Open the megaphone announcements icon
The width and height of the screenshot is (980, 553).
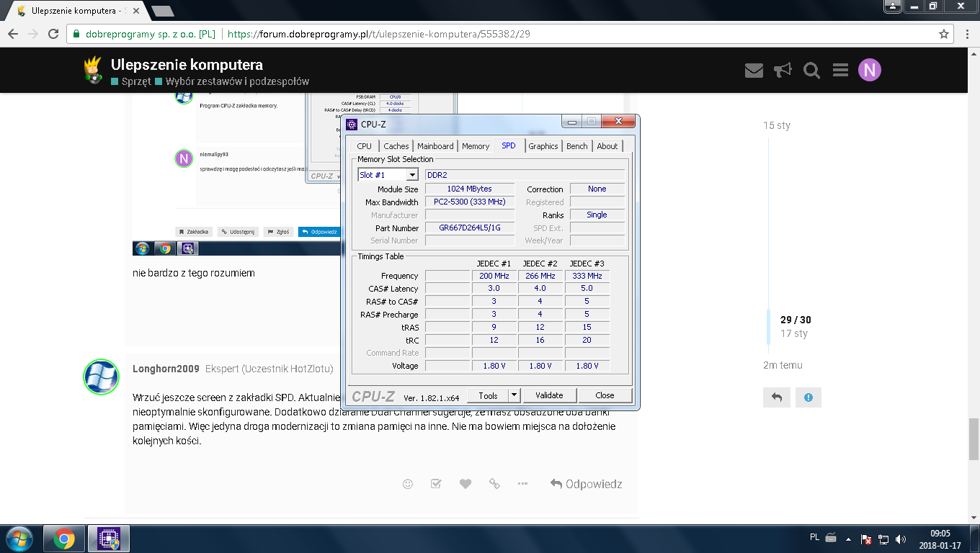[x=783, y=70]
